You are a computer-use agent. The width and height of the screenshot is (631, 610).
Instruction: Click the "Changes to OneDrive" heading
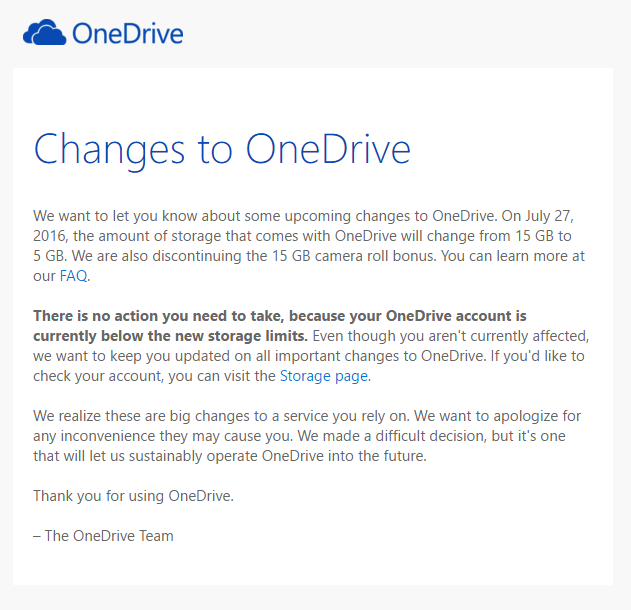click(x=222, y=148)
